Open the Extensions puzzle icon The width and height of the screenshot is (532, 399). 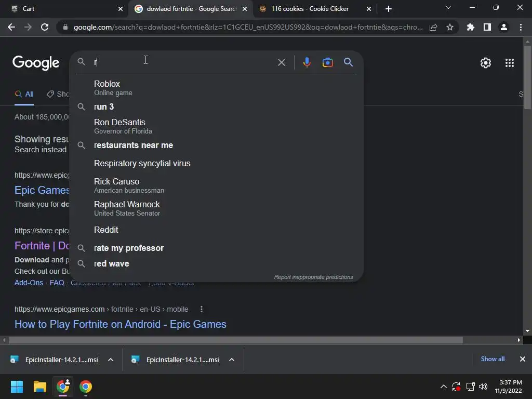tap(471, 27)
